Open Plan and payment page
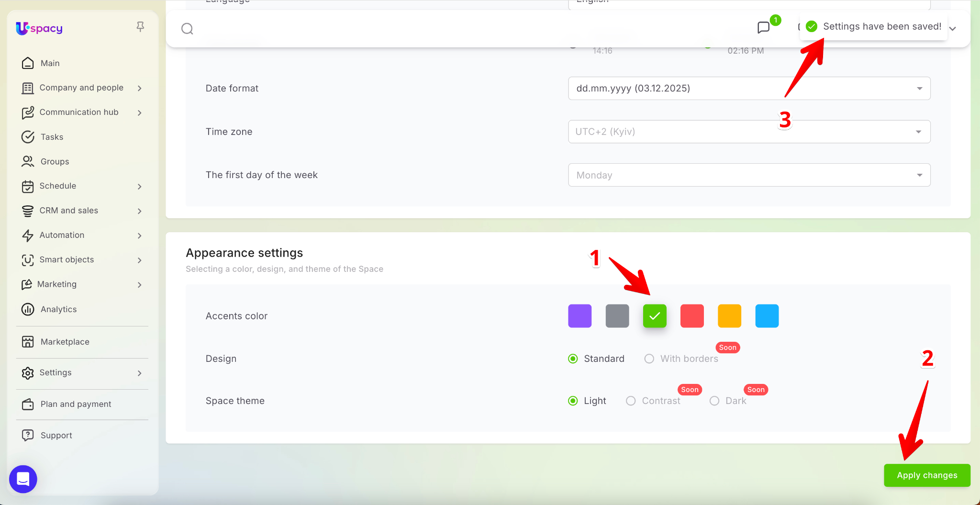 (x=76, y=404)
